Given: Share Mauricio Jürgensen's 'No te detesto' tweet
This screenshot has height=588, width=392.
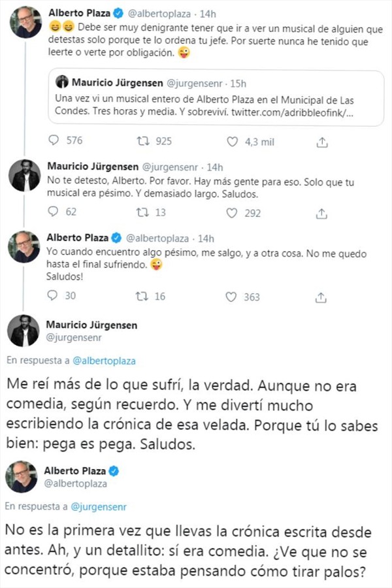Looking at the screenshot, I should [x=321, y=212].
